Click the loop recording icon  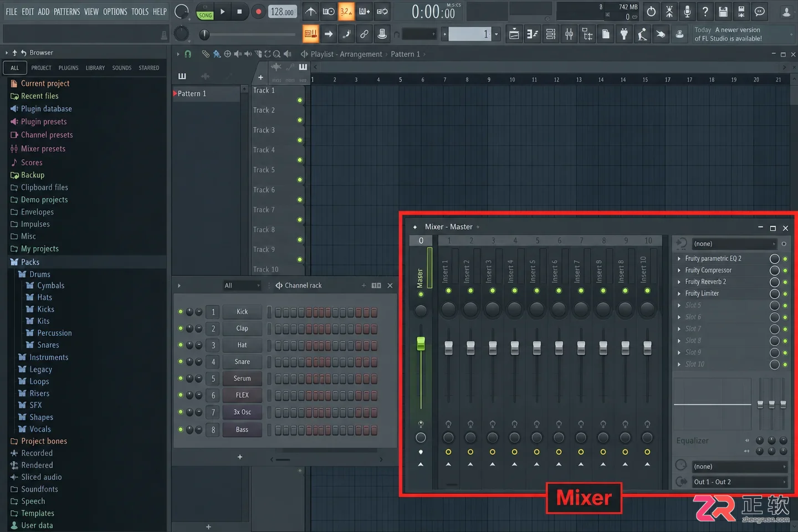[x=382, y=11]
